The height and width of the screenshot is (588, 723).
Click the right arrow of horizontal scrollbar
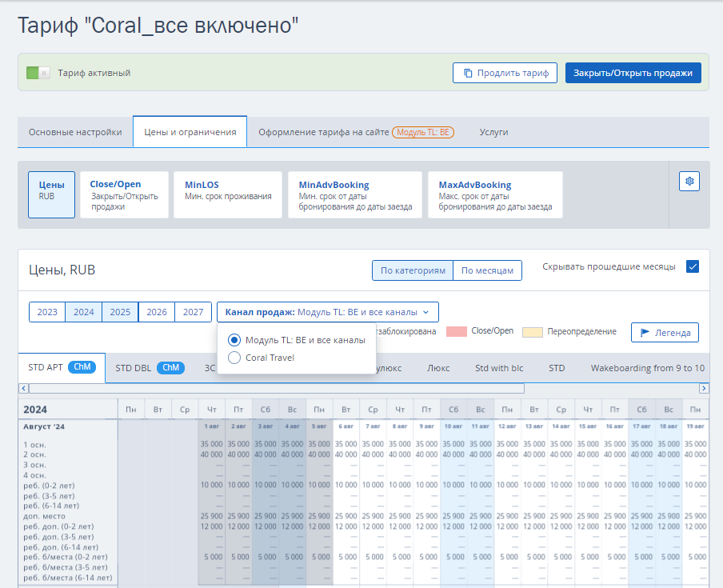pyautogui.click(x=704, y=388)
